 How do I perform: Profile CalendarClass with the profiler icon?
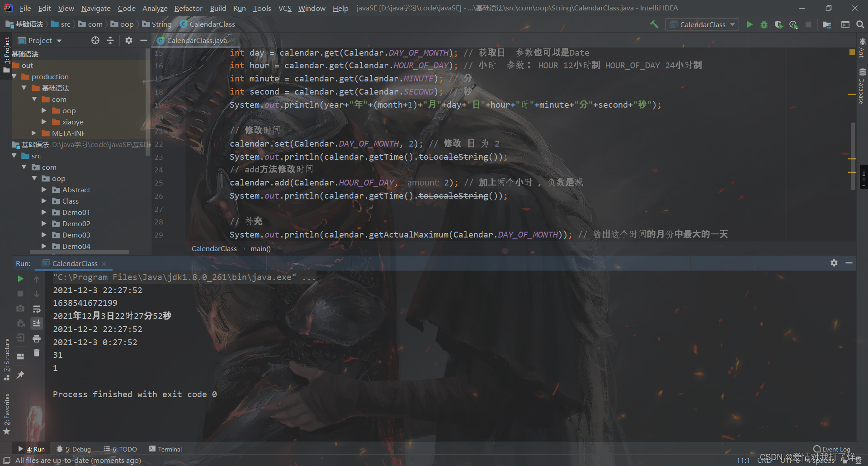tap(794, 24)
